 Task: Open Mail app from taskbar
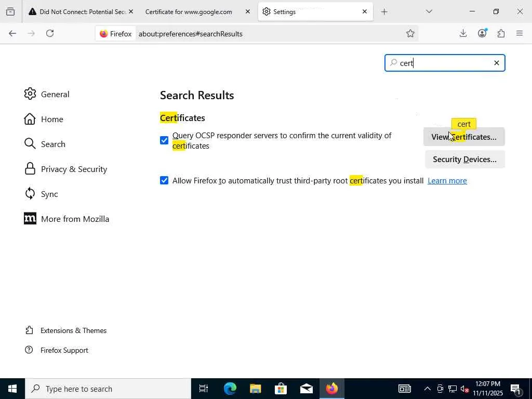pos(307,389)
